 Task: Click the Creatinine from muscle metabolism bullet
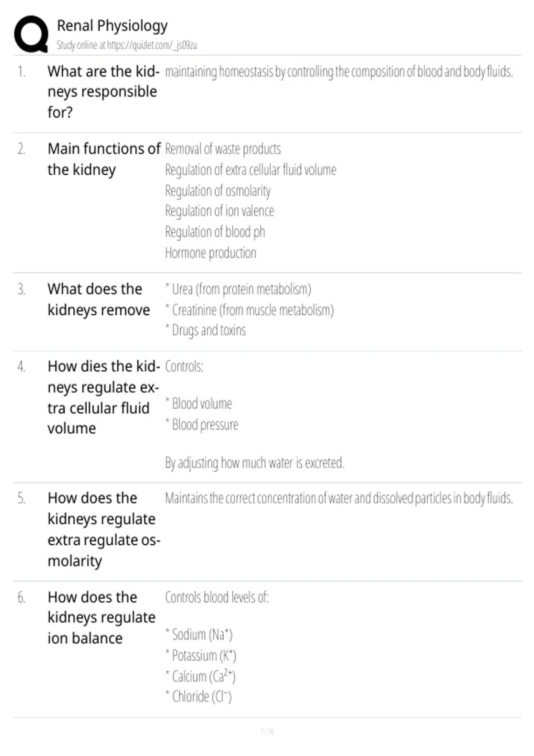(x=249, y=310)
